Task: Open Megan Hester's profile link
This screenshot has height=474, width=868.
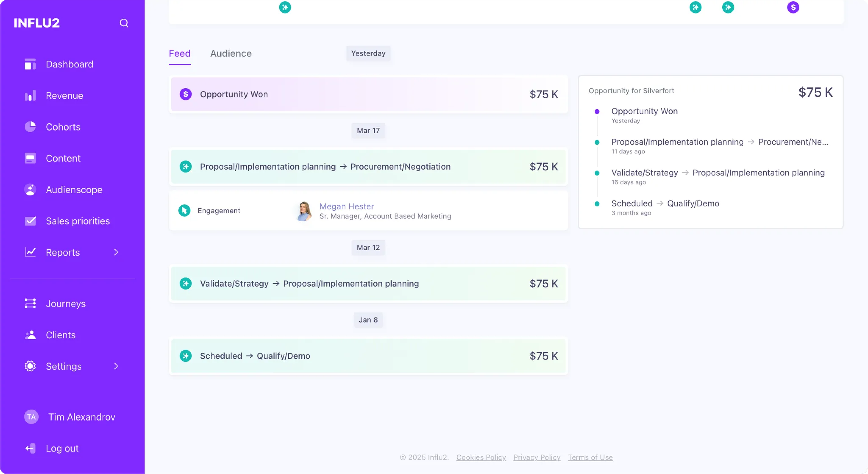Action: (x=346, y=206)
